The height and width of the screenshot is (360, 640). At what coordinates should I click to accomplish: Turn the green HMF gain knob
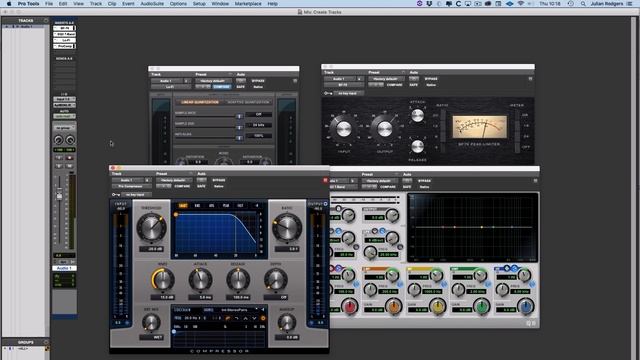coord(482,307)
